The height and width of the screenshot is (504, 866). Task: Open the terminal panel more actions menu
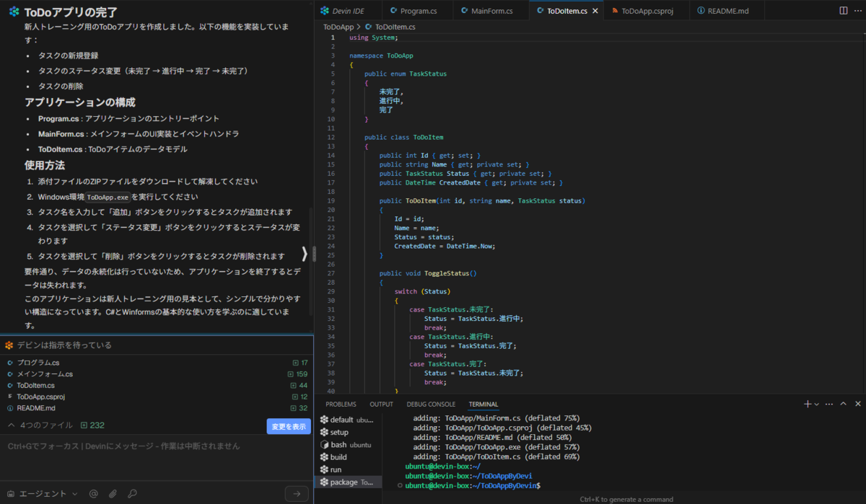click(829, 404)
